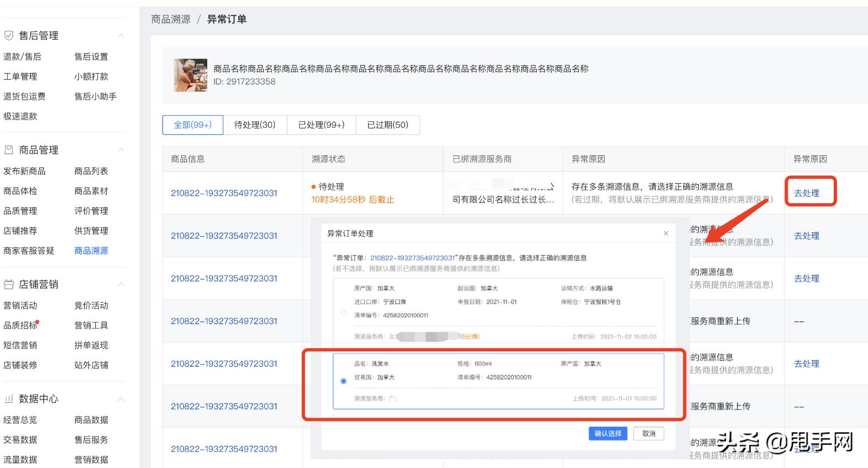Switch to the 已处理(99+) tab
868x468 pixels.
[321, 125]
